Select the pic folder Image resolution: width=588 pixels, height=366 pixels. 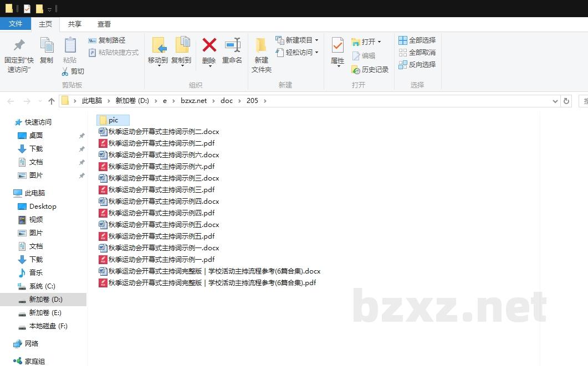tap(114, 120)
